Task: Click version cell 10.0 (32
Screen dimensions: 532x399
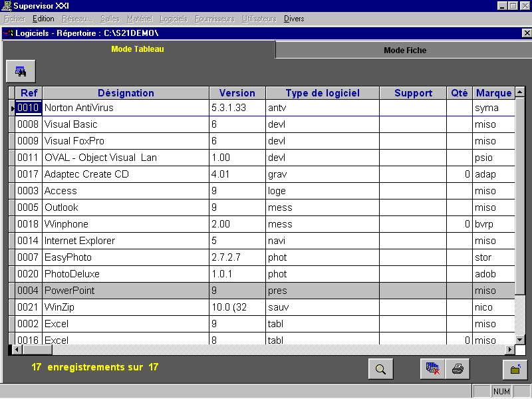Action: pos(237,307)
